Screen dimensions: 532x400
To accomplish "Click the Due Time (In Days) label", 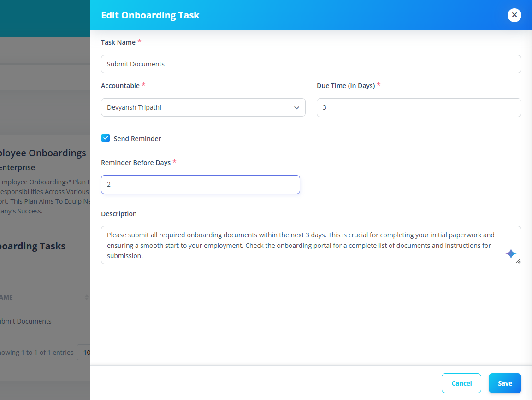I will tap(346, 86).
